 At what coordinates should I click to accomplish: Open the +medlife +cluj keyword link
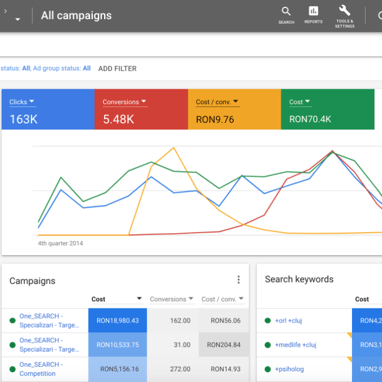point(295,345)
